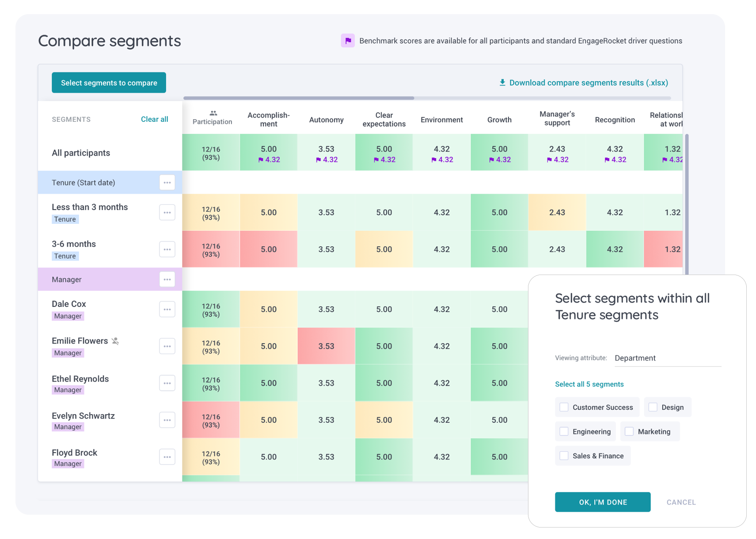Click the Clear all link in Segments panel
The image size is (756, 539).
coord(154,119)
